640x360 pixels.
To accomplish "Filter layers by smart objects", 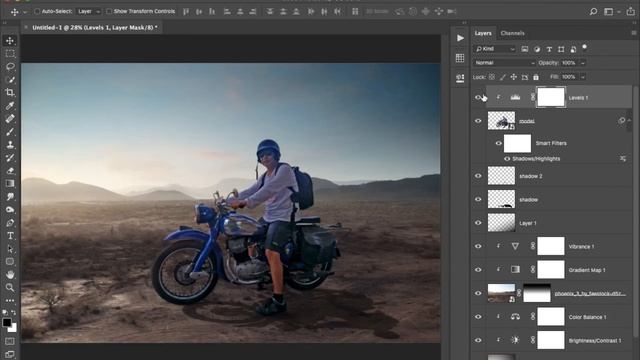I will pyautogui.click(x=573, y=49).
